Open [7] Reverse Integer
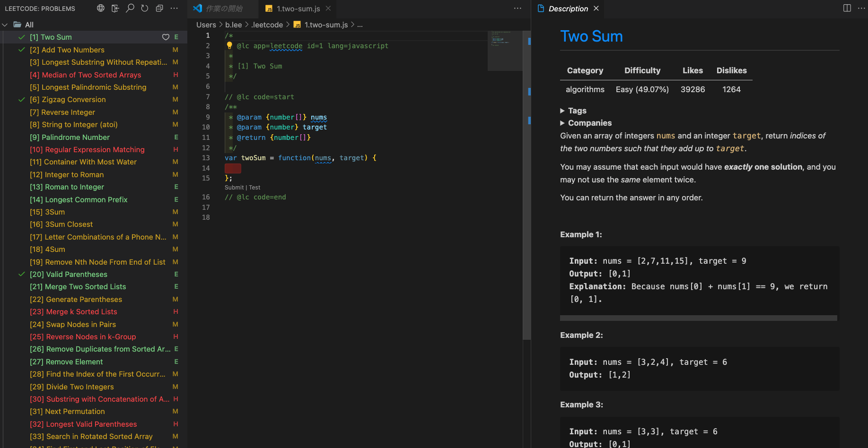The width and height of the screenshot is (868, 448). [95, 112]
